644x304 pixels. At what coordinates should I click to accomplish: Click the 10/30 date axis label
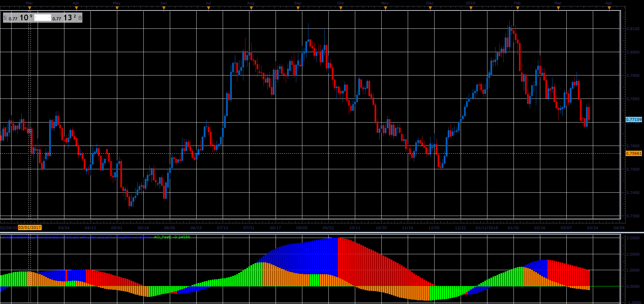point(381,228)
